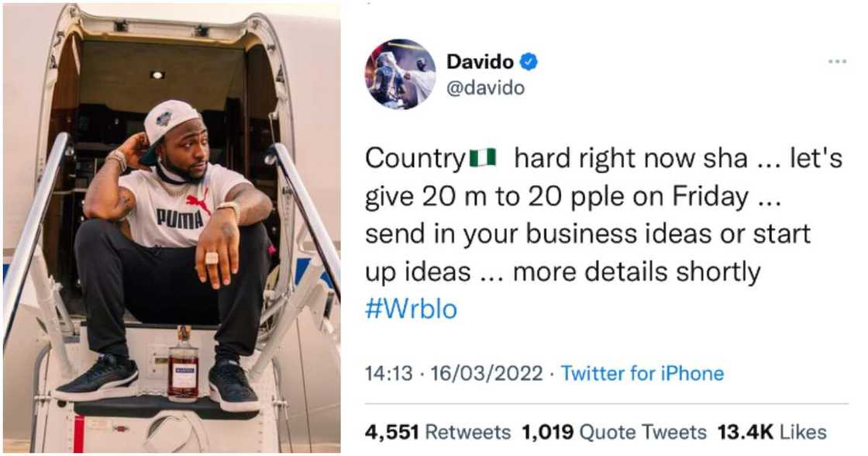Click Davido's profile avatar
868x456 pixels.
point(400,74)
